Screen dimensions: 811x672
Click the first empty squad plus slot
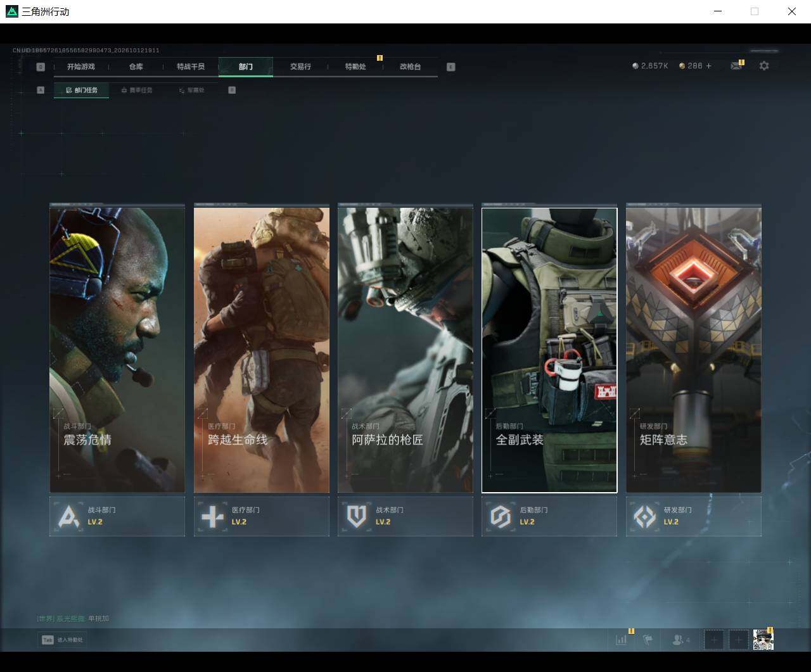[714, 640]
